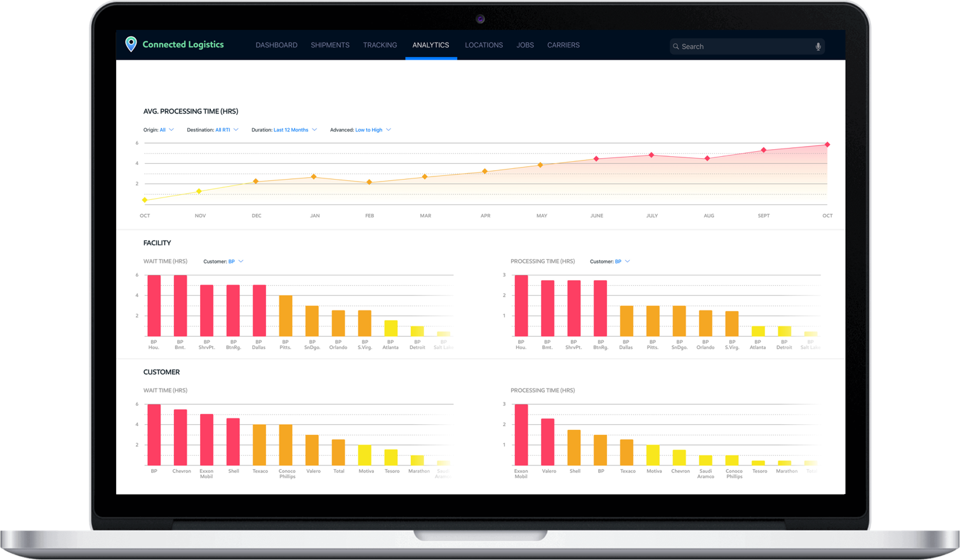960x560 pixels.
Task: Click BP Hou. bar in Facility Wait Time
Action: [154, 305]
